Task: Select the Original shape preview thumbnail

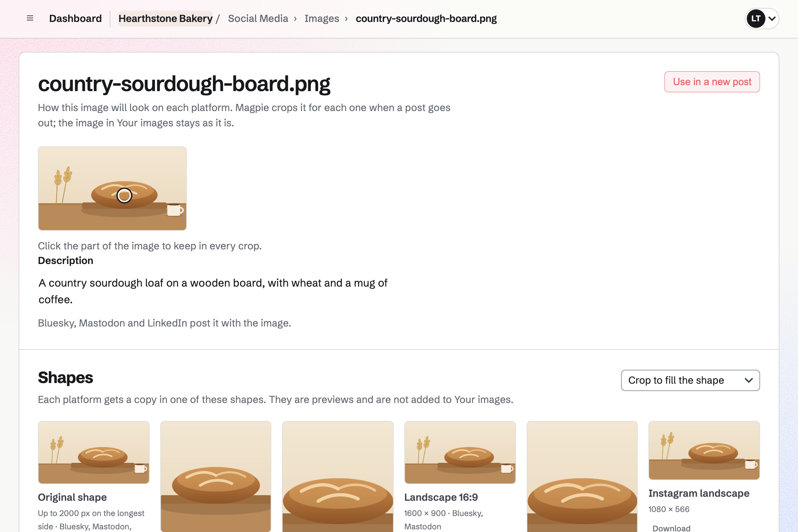Action: tap(94, 452)
